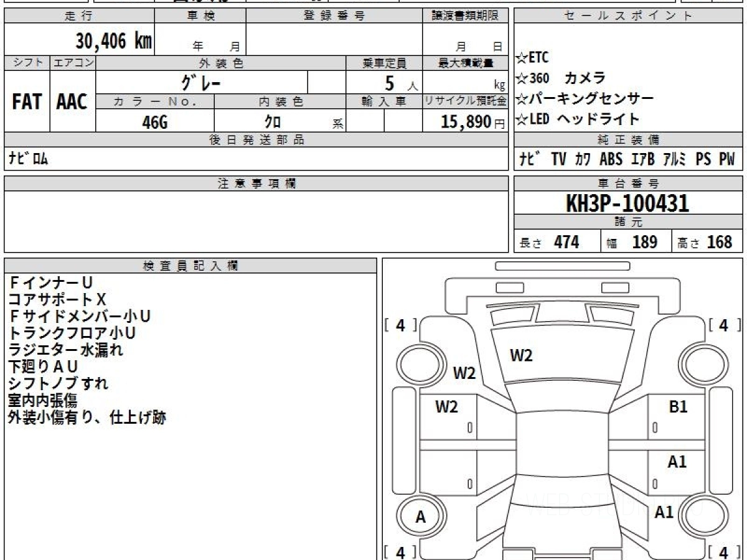This screenshot has height=560, width=747.
Task: Select the inspector note コアサポートＸ
Action: [57, 300]
